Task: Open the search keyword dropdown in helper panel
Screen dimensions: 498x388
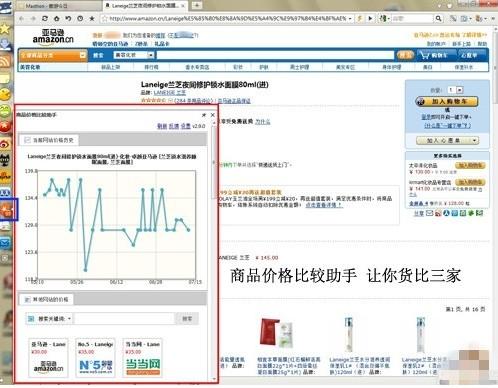Action: tap(69, 319)
